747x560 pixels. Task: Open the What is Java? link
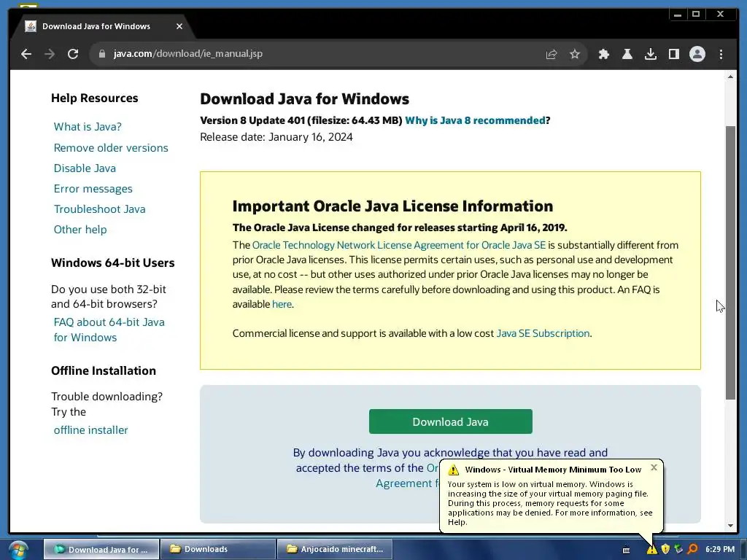[x=88, y=127]
